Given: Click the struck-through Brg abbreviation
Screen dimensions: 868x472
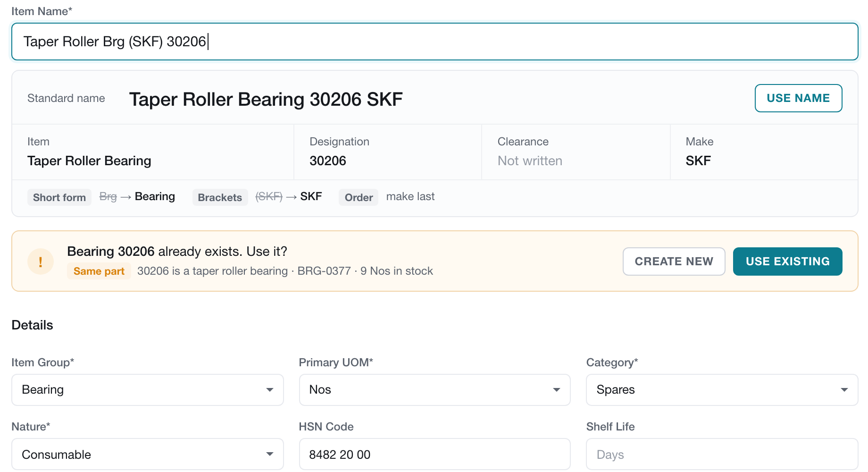Looking at the screenshot, I should point(108,197).
